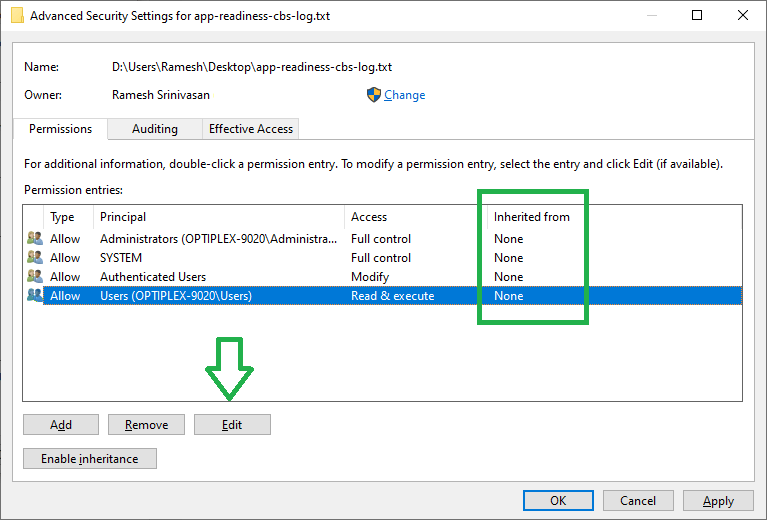Edit the selected Users permission entry
Viewport: 767px width, 520px height.
click(x=232, y=425)
